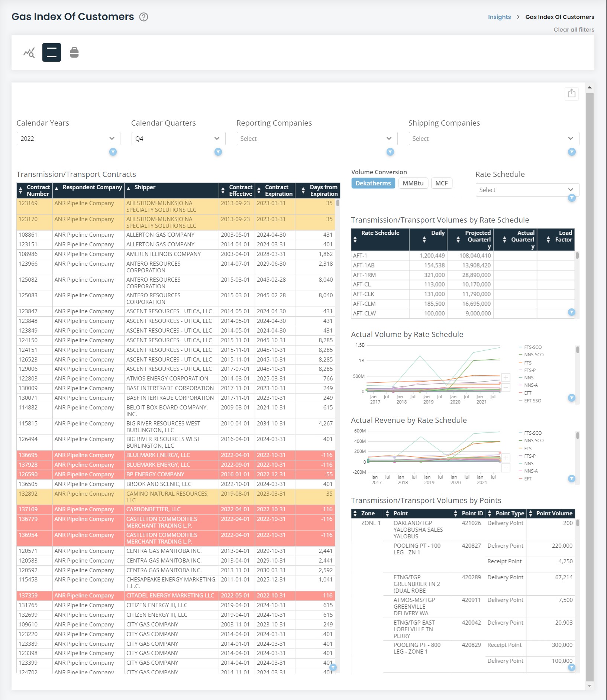This screenshot has height=700, width=607.
Task: Select contract 123169 row
Action: 176,207
